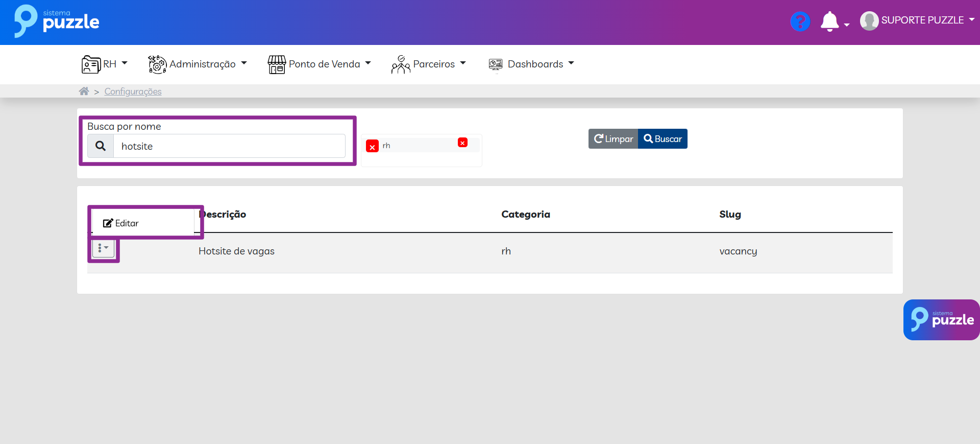The width and height of the screenshot is (980, 444).
Task: Select Editar from the row actions menu
Action: click(121, 223)
